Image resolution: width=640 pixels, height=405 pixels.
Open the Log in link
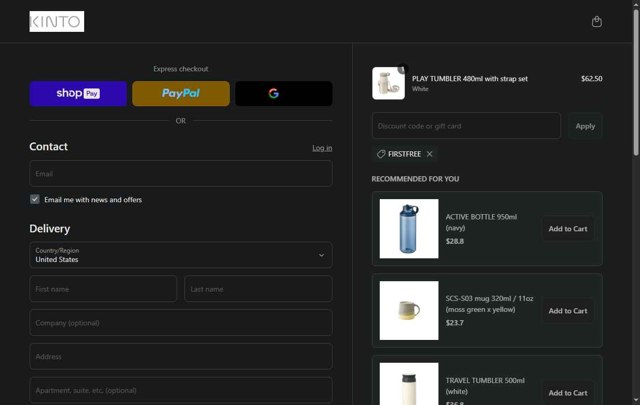click(322, 148)
